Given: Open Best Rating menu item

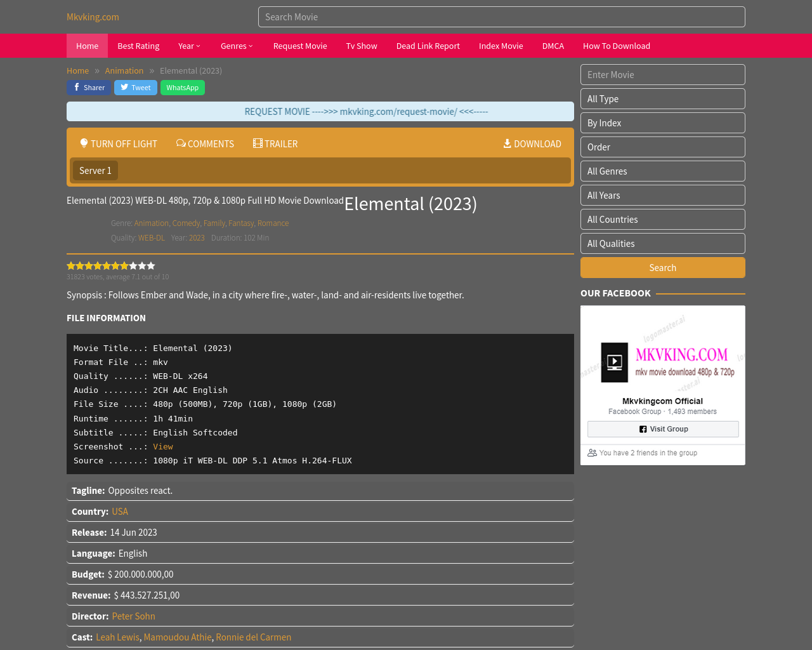Looking at the screenshot, I should tap(138, 46).
